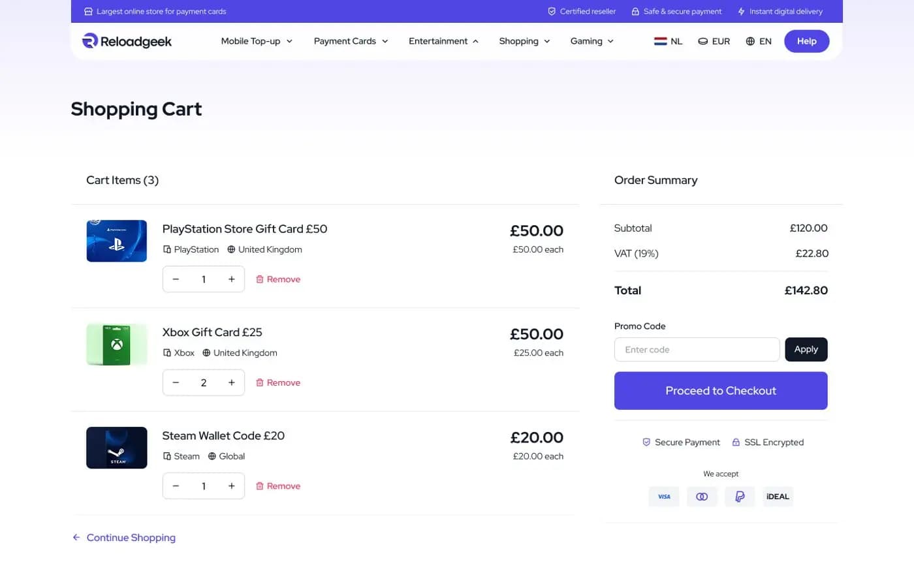This screenshot has width=914, height=588.
Task: Remove Xbox Gift Card from cart
Action: pyautogui.click(x=278, y=382)
